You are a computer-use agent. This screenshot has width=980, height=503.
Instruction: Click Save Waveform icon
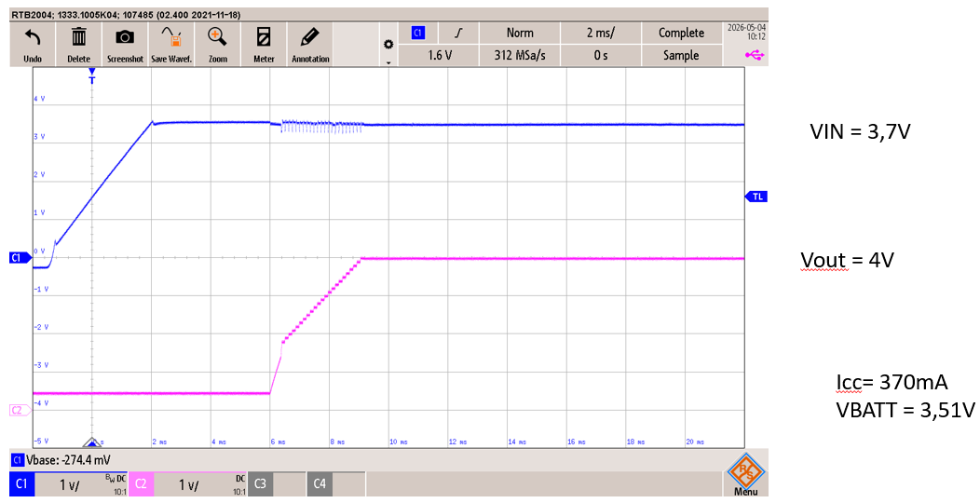(171, 44)
